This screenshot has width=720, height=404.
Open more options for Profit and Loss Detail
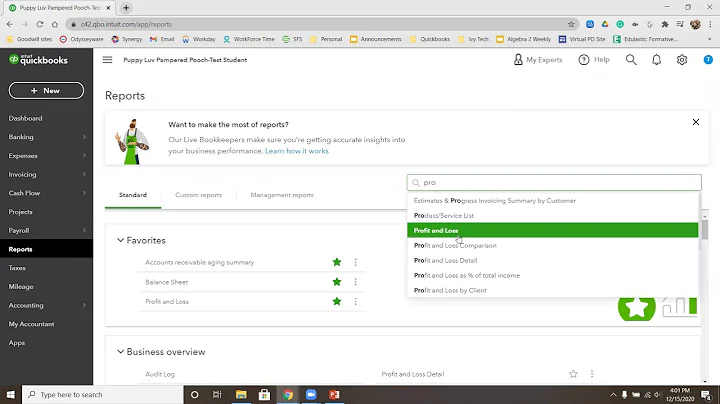click(592, 374)
